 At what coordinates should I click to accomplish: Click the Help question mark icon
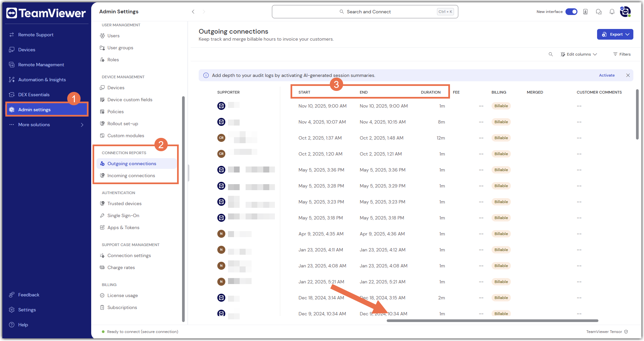[x=12, y=325]
